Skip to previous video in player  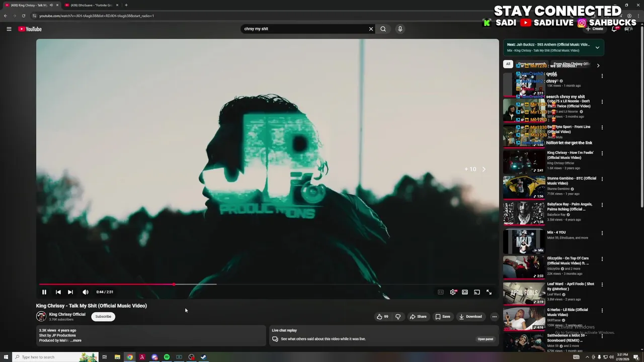(58, 292)
